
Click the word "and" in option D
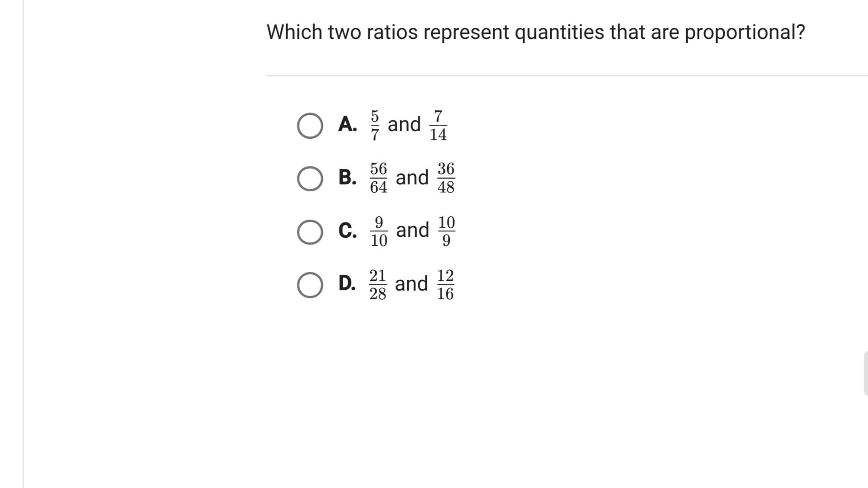(x=411, y=284)
